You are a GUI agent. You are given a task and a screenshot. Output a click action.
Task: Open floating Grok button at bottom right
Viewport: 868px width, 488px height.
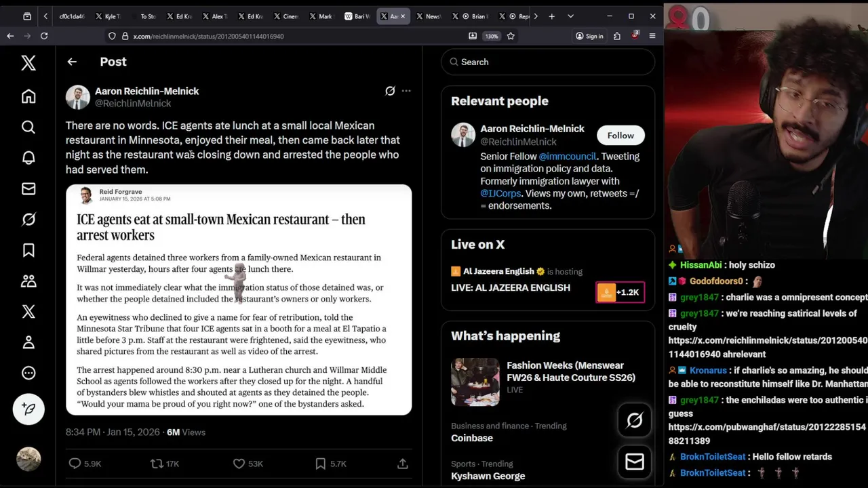[635, 421]
